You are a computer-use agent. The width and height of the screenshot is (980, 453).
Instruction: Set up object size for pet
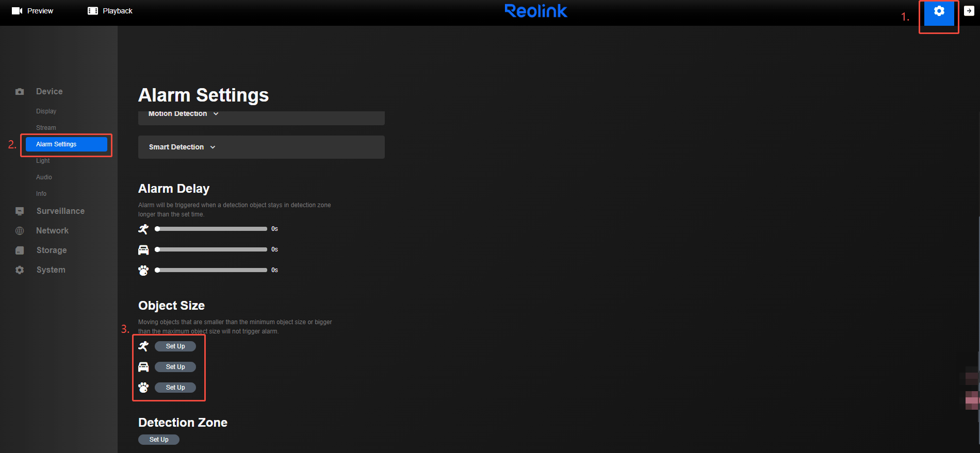(175, 388)
